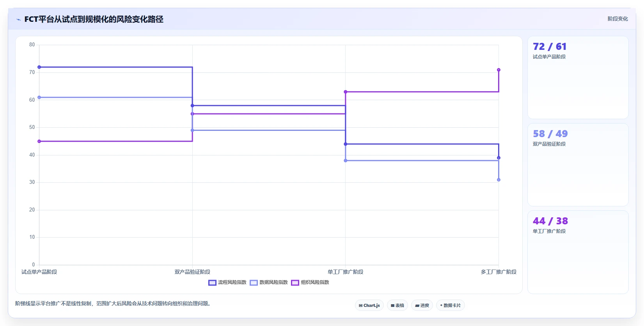Click 组织风险指数 point at 多工厂推广阶段 (71)

tap(499, 70)
